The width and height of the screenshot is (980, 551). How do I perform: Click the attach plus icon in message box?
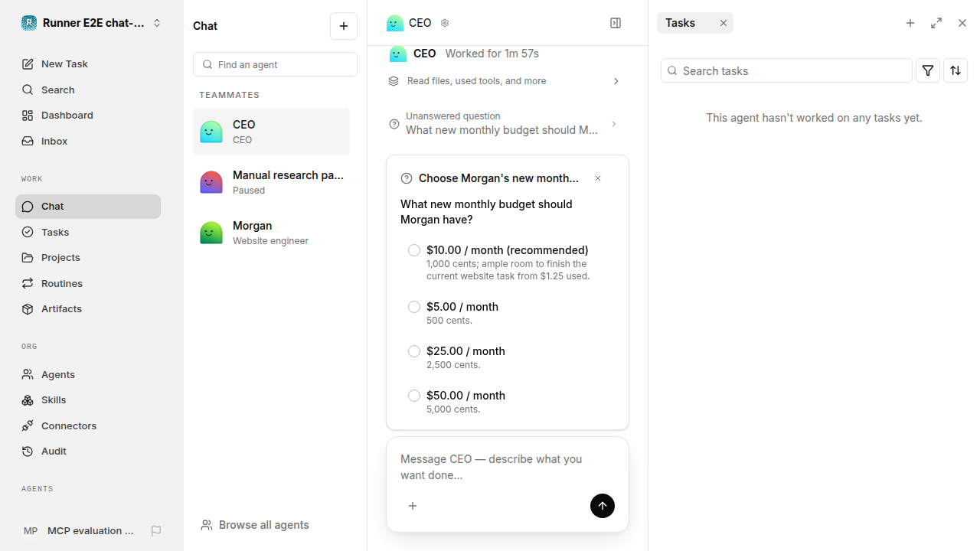click(413, 506)
